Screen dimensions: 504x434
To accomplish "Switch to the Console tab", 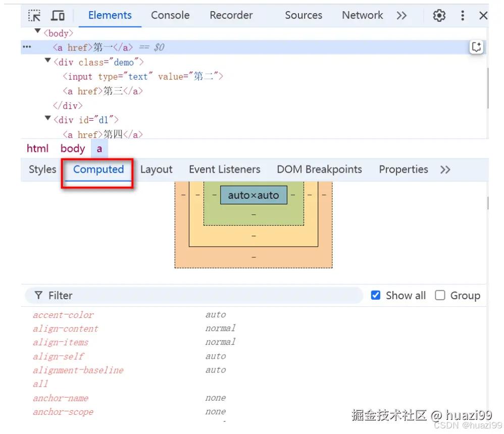I will pos(170,16).
